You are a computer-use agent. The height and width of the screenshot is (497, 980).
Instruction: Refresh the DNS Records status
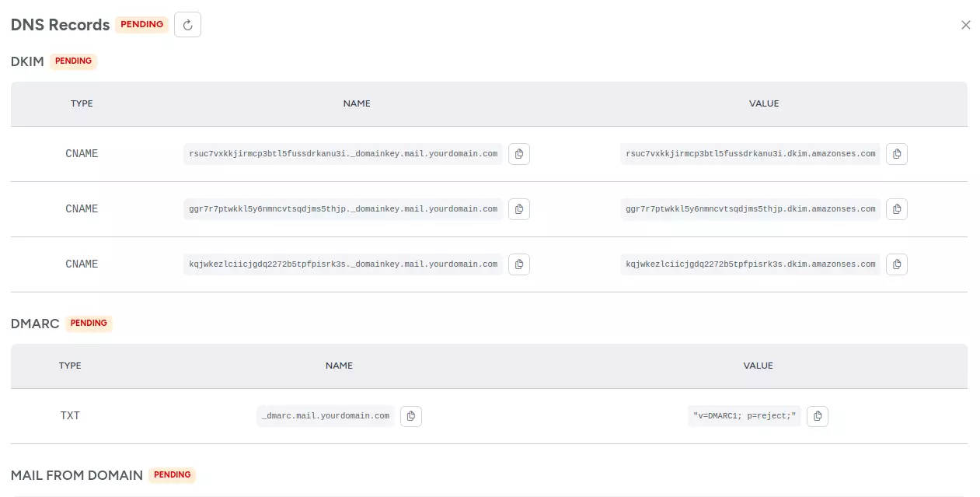187,25
